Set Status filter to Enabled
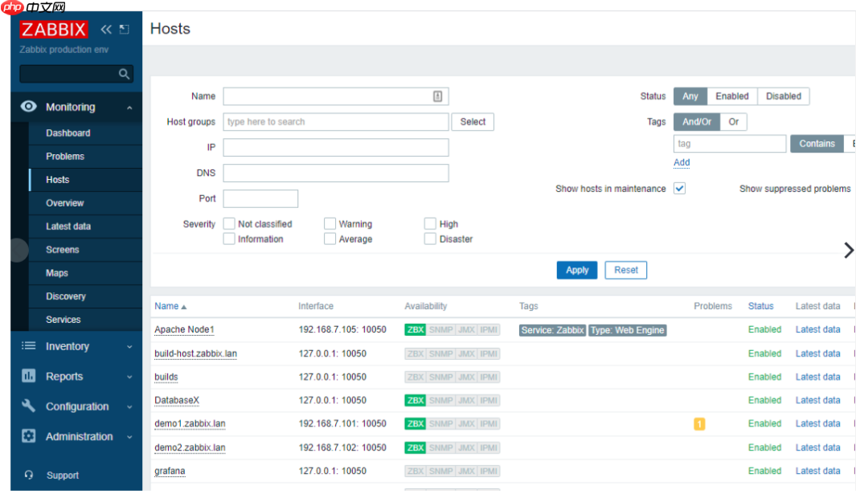This screenshot has width=868, height=502. click(732, 96)
